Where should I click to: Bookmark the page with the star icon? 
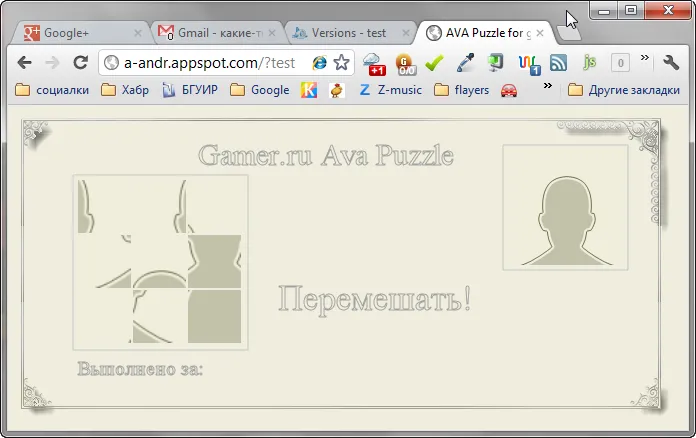pos(341,63)
